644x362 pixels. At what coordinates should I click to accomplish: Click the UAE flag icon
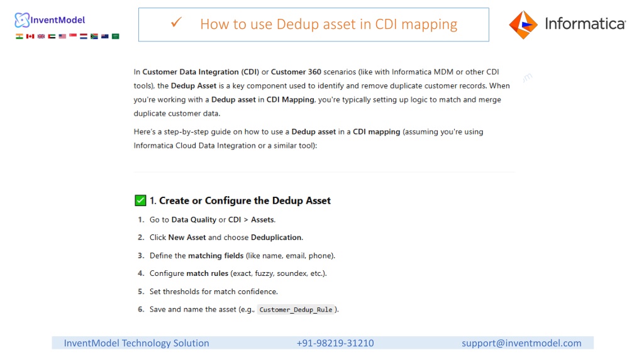click(52, 36)
